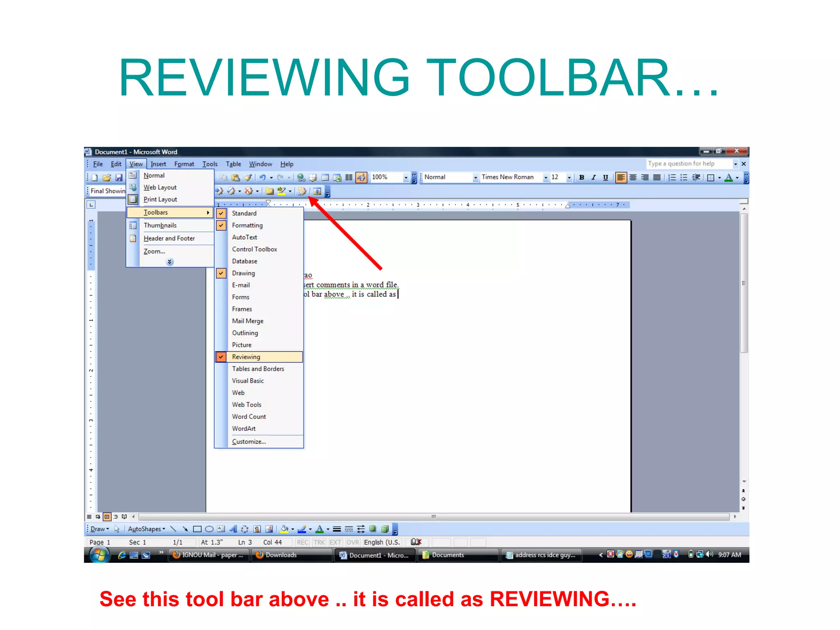840x630 pixels.
Task: Click the Italic button
Action: pos(593,178)
